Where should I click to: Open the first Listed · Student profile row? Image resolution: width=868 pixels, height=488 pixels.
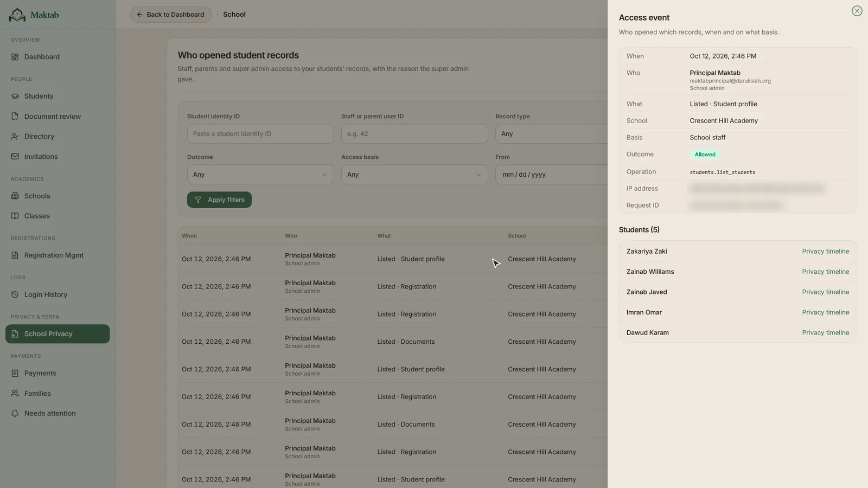point(393,259)
